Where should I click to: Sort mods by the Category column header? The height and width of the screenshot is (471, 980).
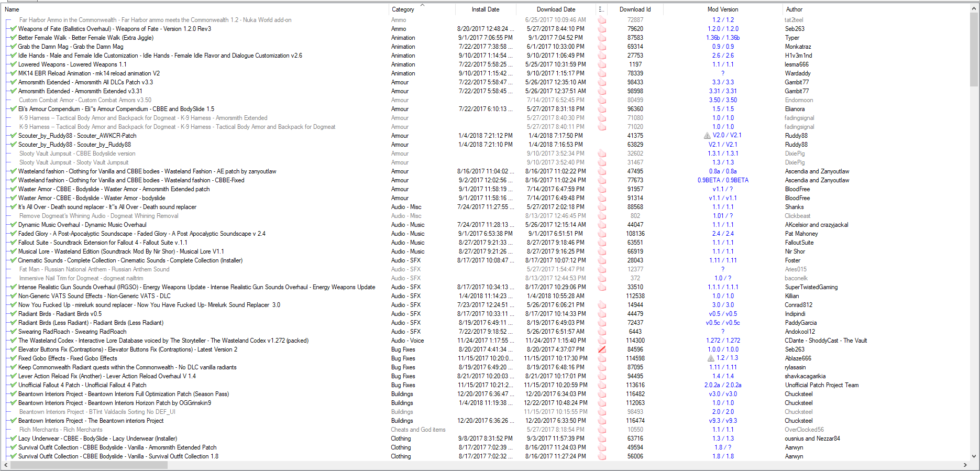point(422,9)
